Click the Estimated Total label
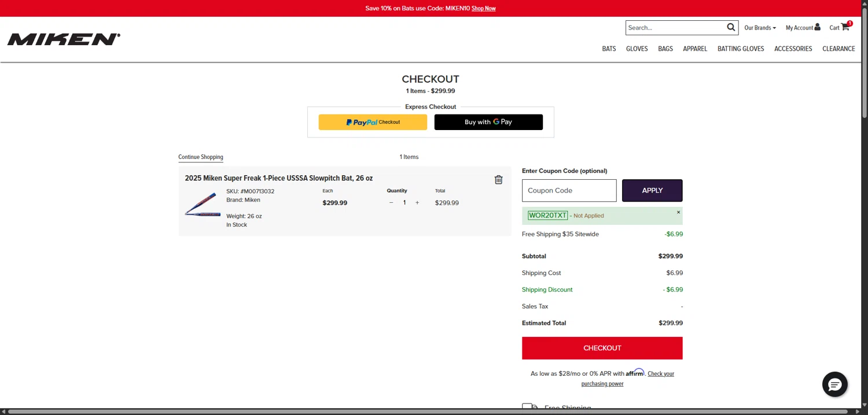 544,323
